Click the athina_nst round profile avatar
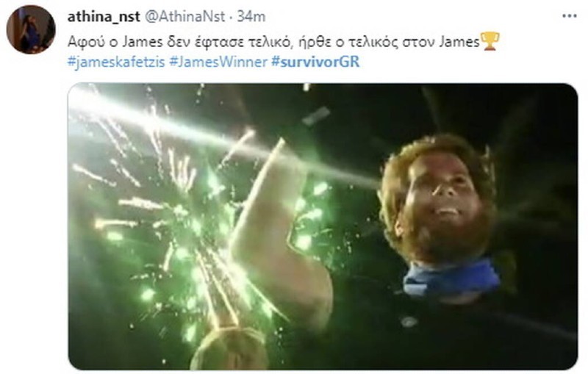The image size is (588, 374). (31, 29)
